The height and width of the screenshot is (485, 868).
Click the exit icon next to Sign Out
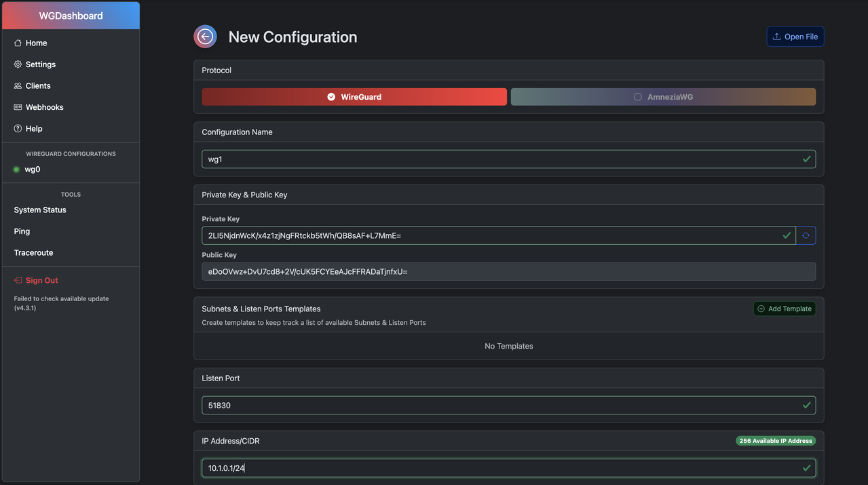17,279
